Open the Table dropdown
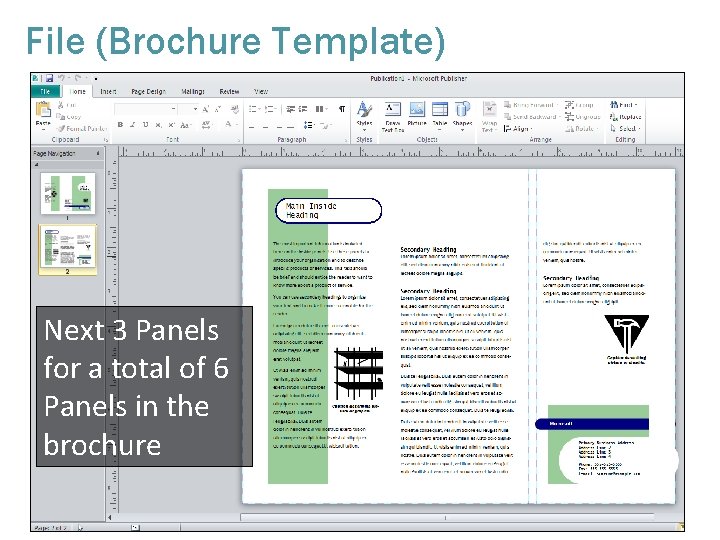 (440, 117)
